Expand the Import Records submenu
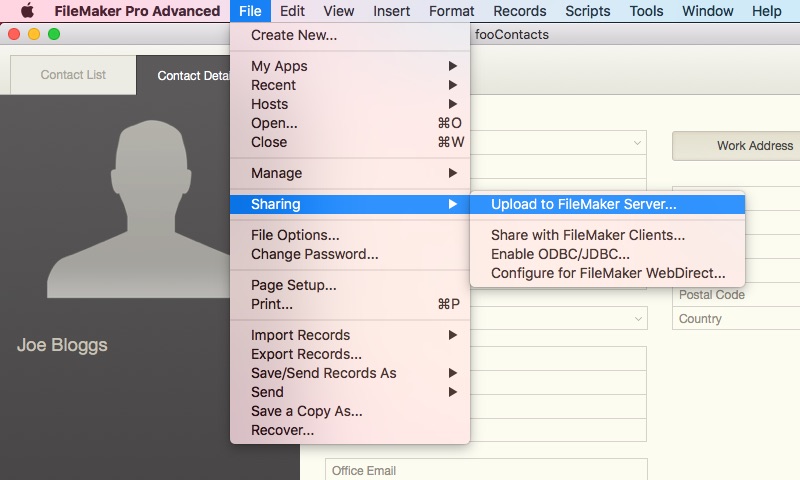The height and width of the screenshot is (480, 800). (350, 335)
